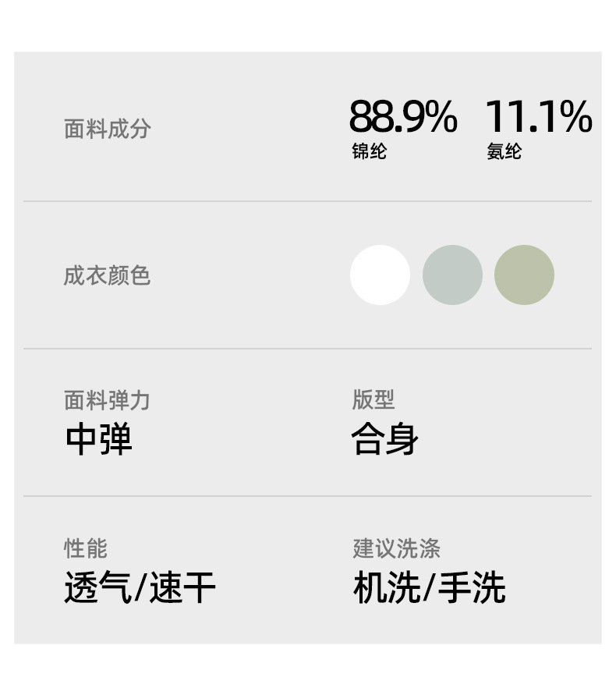Click the 建议洗涤 heading

coord(396,548)
